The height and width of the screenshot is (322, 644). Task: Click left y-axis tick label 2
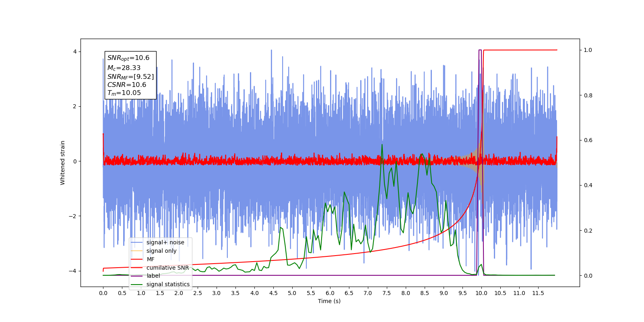(75, 107)
